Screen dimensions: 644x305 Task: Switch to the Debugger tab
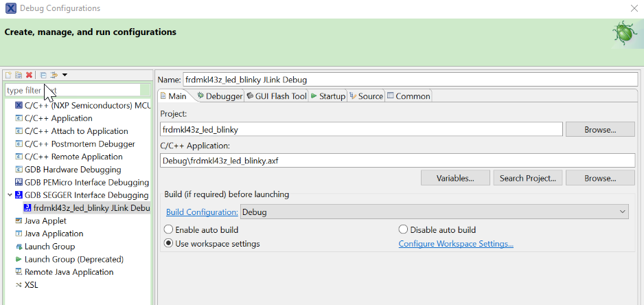tap(220, 96)
